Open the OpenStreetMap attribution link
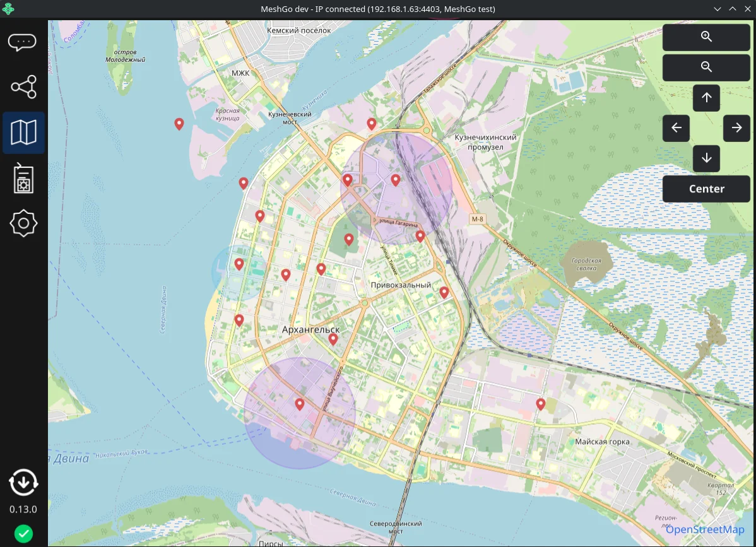756x547 pixels. pyautogui.click(x=704, y=530)
